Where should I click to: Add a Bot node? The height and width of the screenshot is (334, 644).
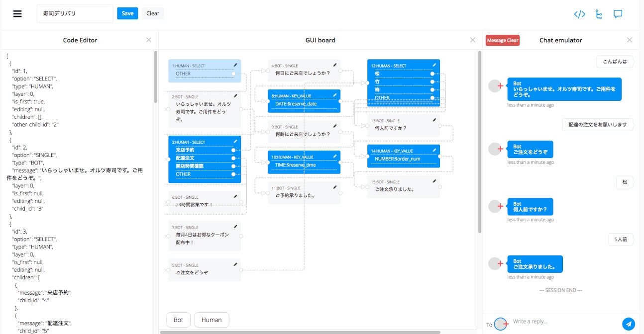click(178, 320)
